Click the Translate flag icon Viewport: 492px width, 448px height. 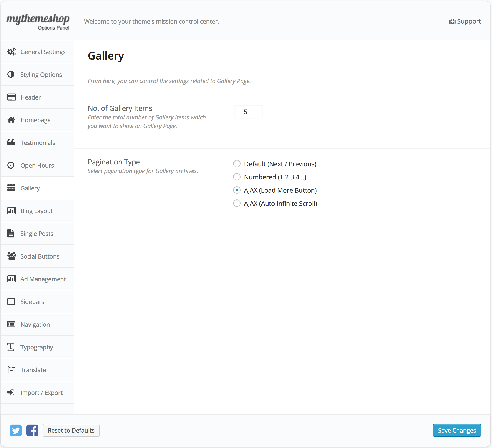(x=11, y=370)
